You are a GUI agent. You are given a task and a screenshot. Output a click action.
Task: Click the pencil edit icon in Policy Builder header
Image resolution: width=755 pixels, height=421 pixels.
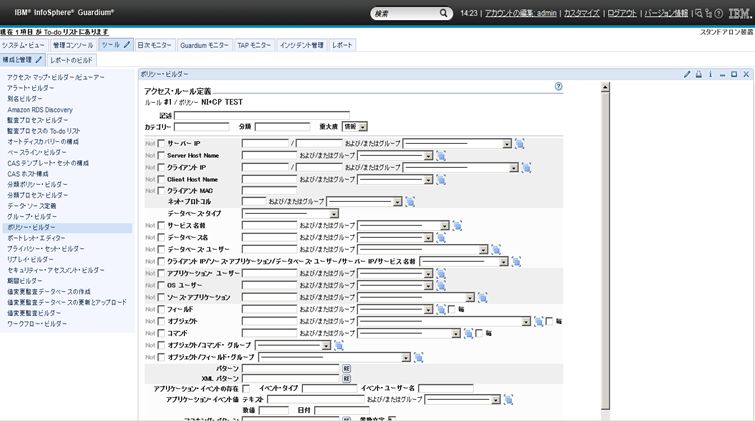point(686,74)
